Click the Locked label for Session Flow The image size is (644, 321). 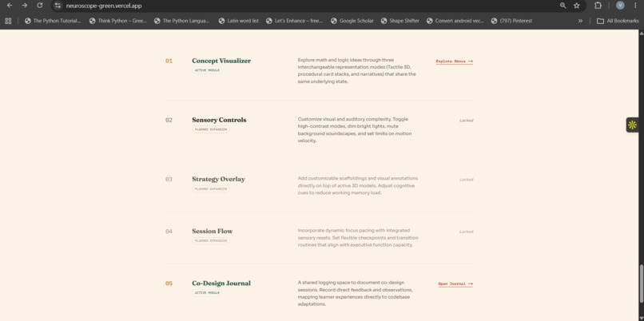pyautogui.click(x=466, y=232)
